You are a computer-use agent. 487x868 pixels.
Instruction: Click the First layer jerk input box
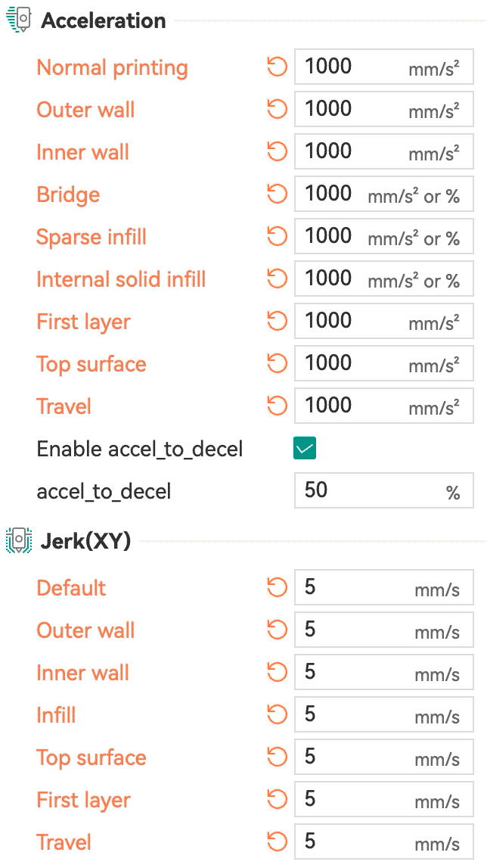point(383,799)
